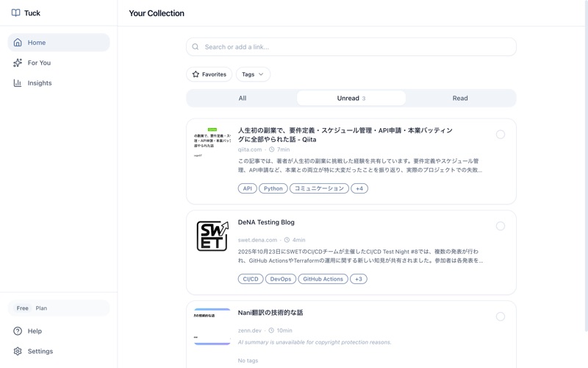
Task: Expand the +4 tags on Qiita article
Action: (x=359, y=188)
